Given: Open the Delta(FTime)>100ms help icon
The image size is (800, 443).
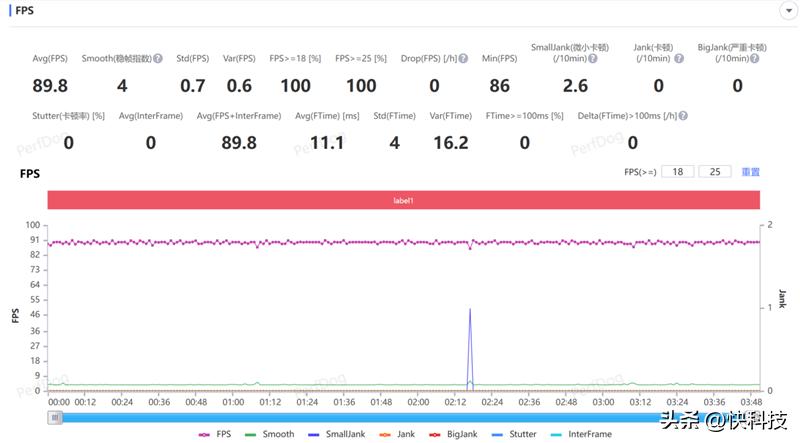Looking at the screenshot, I should tap(683, 116).
